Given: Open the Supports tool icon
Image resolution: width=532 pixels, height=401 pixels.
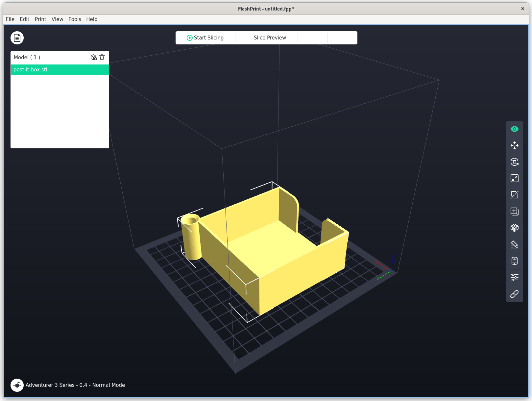Looking at the screenshot, I should [x=515, y=244].
